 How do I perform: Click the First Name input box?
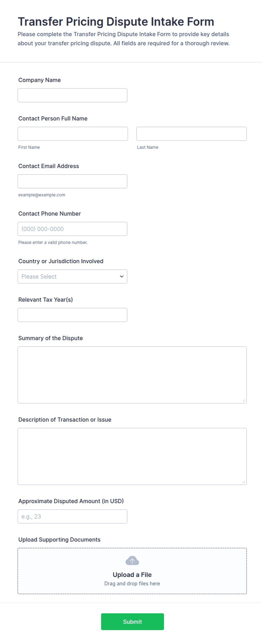coord(73,134)
